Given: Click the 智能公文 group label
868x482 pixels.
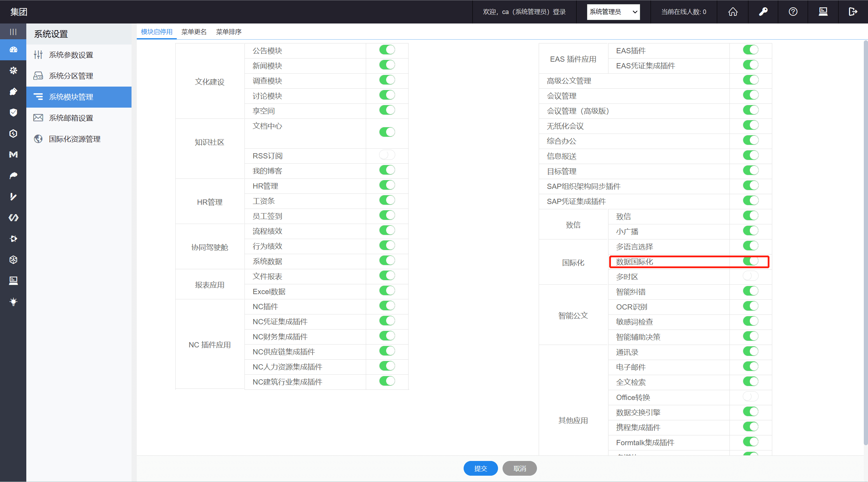Looking at the screenshot, I should coord(573,315).
